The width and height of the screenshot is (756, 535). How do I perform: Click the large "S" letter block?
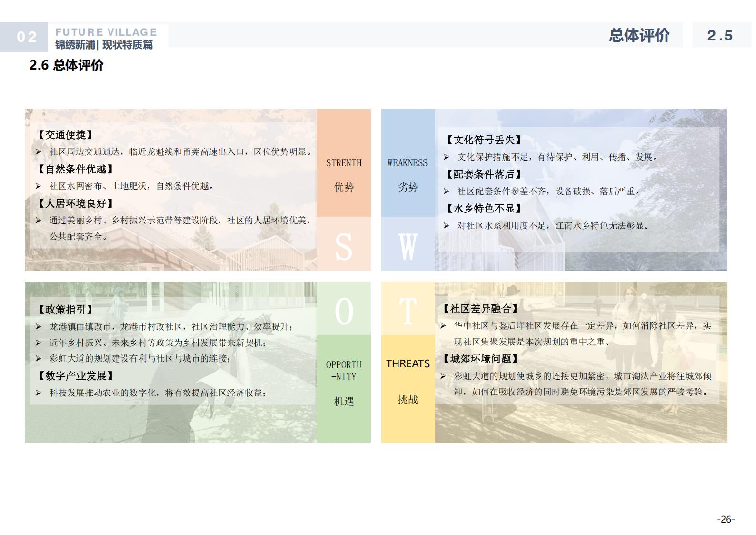pyautogui.click(x=344, y=244)
